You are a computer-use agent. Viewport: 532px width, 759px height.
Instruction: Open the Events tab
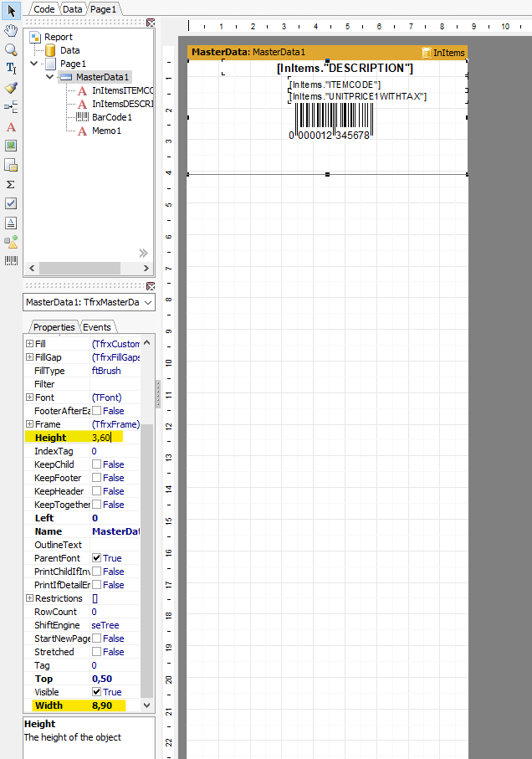tap(97, 326)
